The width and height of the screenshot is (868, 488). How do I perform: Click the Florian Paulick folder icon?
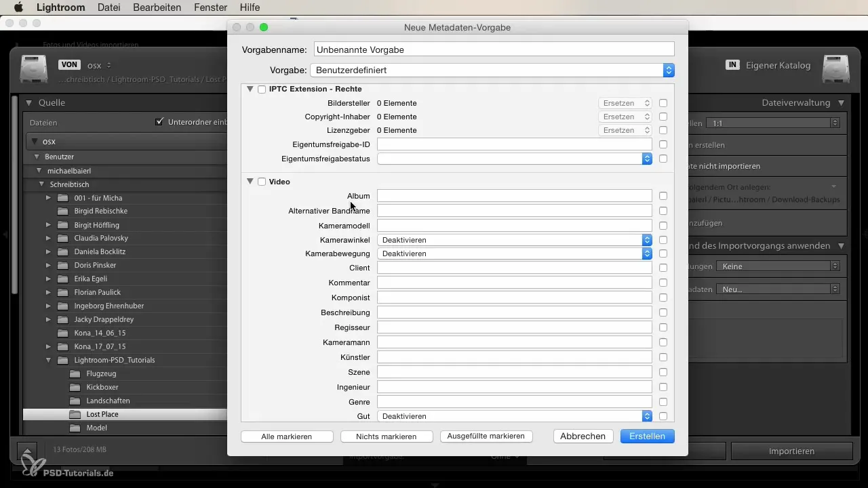click(x=63, y=292)
